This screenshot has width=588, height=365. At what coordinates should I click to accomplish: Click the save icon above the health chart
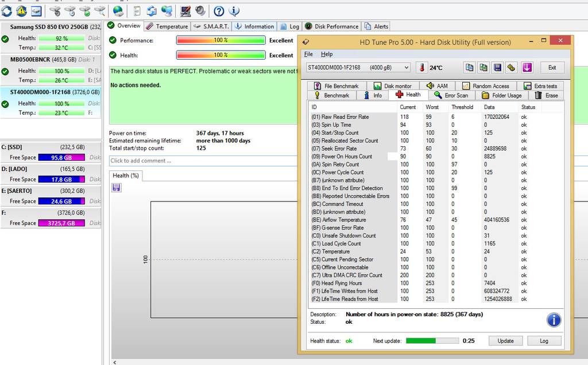pos(116,187)
